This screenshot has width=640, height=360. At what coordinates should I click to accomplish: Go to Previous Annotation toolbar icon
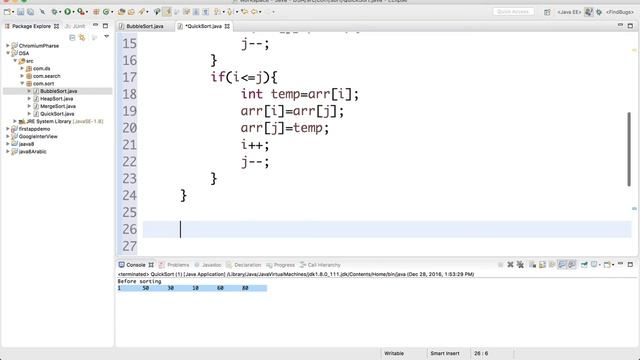231,12
